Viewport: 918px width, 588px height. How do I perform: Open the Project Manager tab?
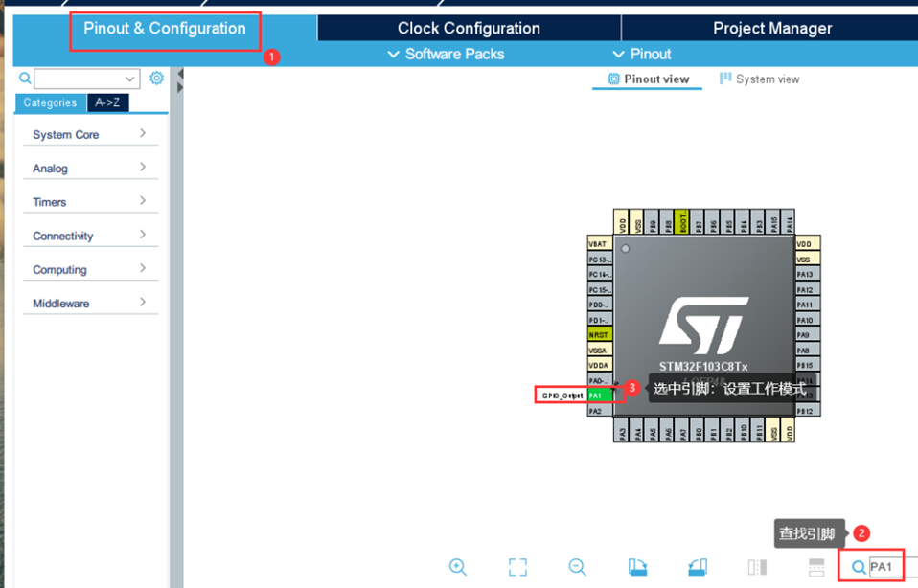click(772, 28)
